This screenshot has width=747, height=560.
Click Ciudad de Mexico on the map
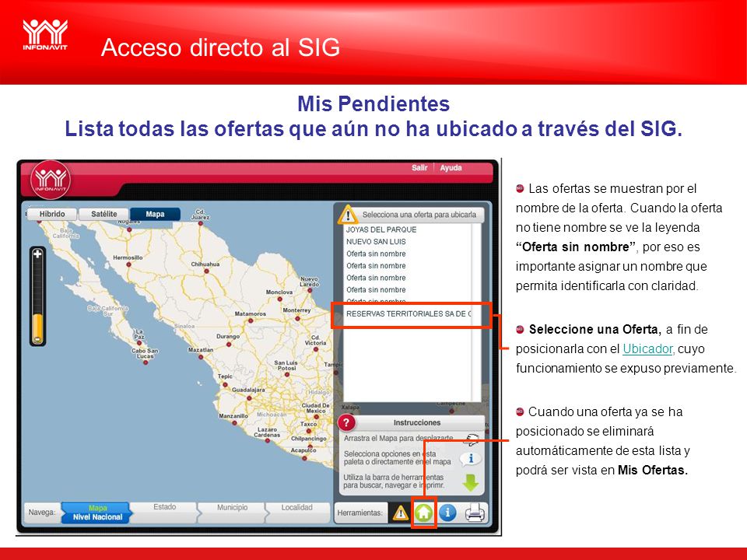point(315,411)
